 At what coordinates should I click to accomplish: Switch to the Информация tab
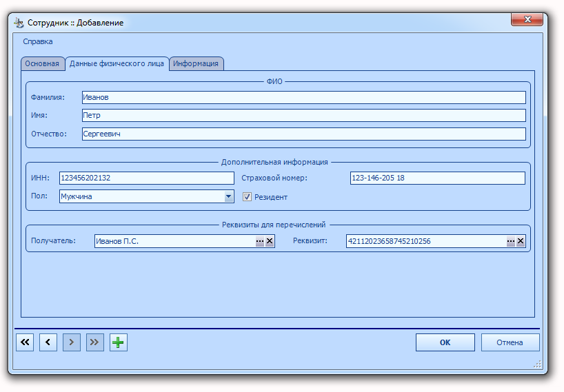tap(196, 63)
